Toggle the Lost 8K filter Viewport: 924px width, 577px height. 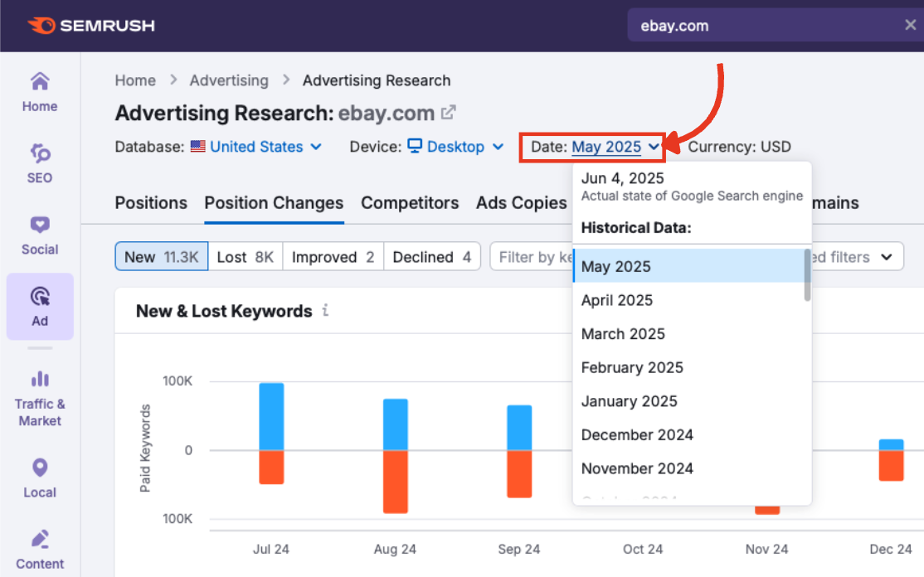(x=246, y=257)
